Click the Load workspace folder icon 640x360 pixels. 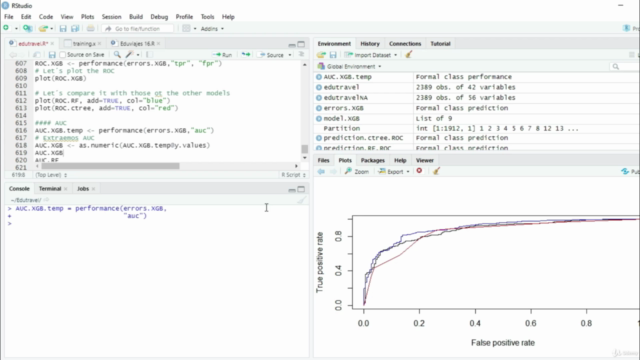[321, 55]
